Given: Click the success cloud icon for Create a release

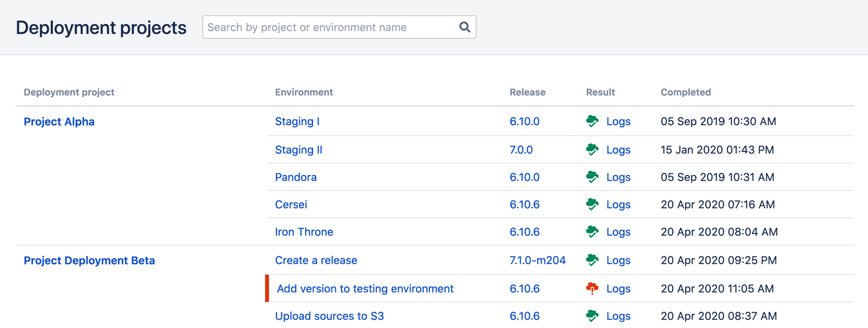Looking at the screenshot, I should pyautogui.click(x=592, y=260).
